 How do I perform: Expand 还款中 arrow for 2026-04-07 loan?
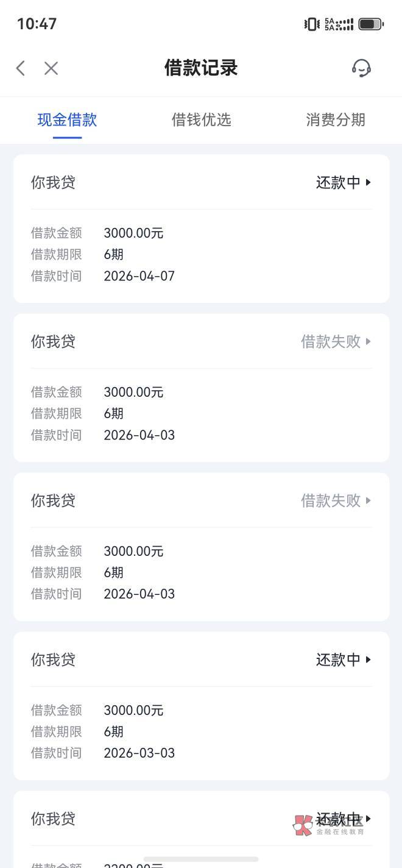coord(368,182)
